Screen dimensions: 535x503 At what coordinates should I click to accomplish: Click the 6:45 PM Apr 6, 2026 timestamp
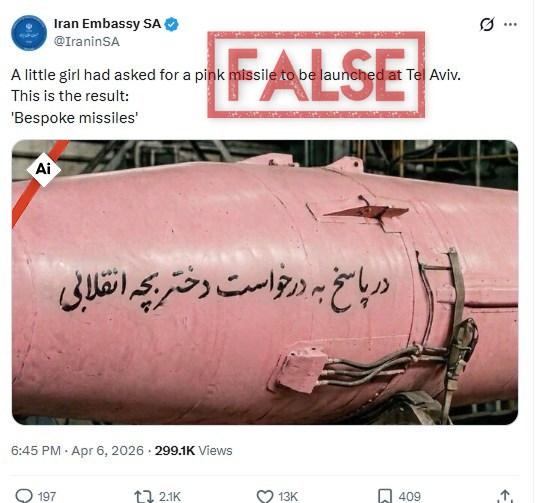click(x=77, y=450)
